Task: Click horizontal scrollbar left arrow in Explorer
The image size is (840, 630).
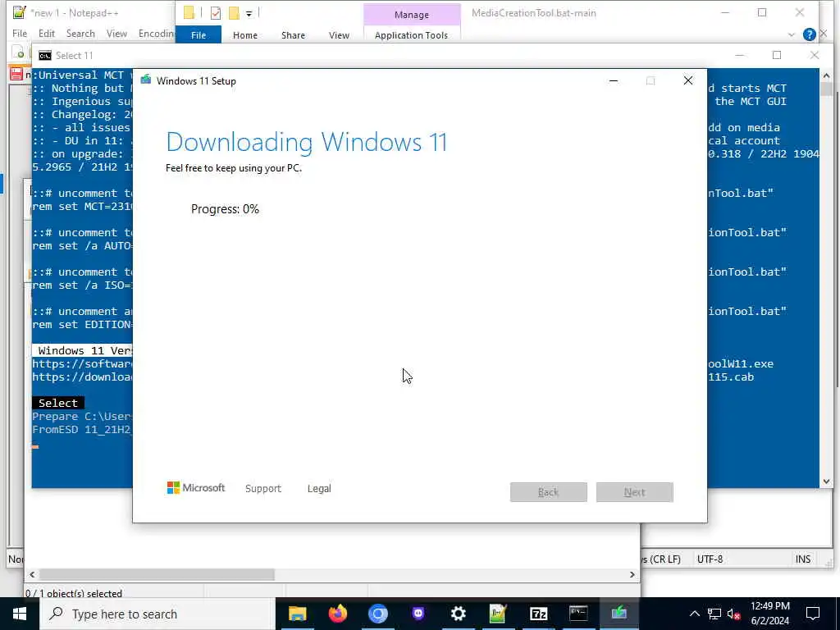Action: coord(32,574)
